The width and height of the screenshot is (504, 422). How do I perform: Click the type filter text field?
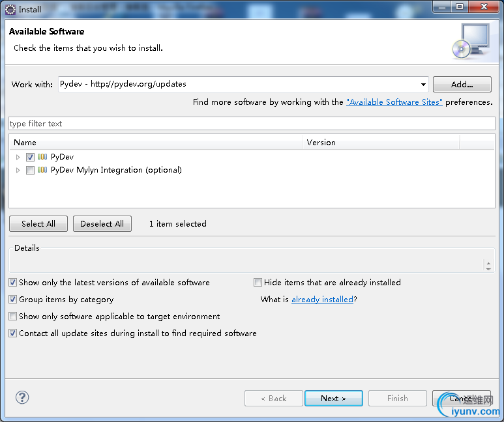click(x=252, y=124)
